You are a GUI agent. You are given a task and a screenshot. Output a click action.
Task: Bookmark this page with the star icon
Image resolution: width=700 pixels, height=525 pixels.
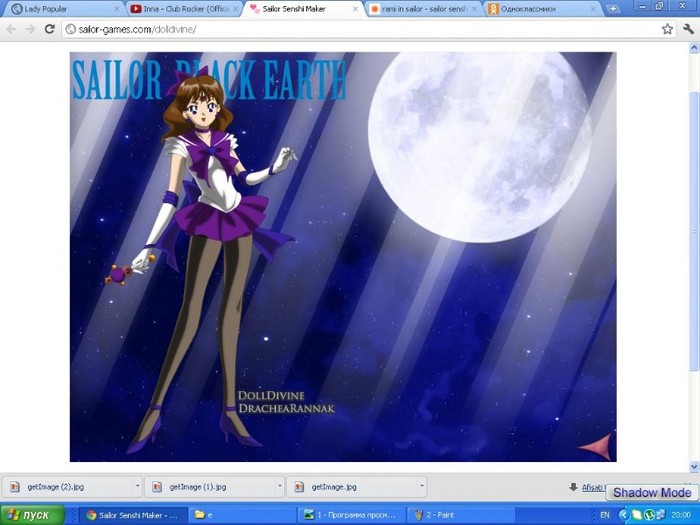coord(667,29)
